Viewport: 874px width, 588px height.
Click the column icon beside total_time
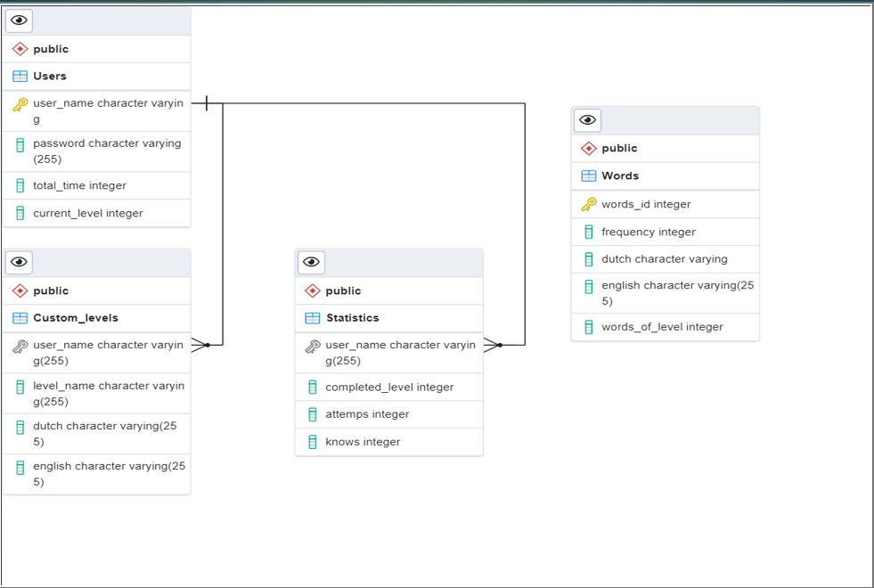pyautogui.click(x=20, y=185)
